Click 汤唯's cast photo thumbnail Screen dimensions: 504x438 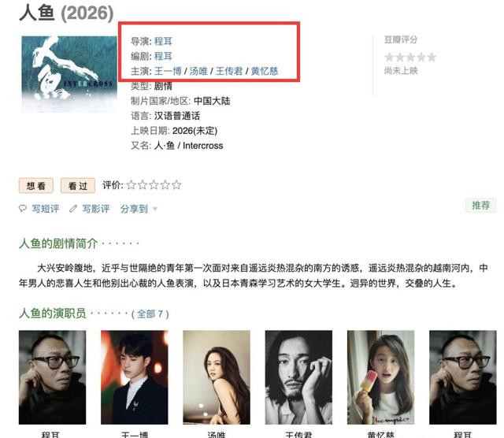pos(217,377)
